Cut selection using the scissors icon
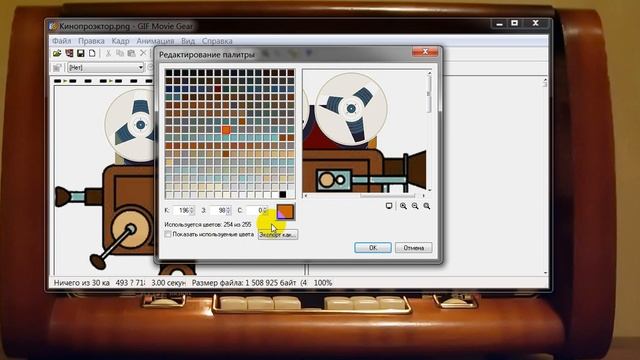This screenshot has height=360, width=640. pyautogui.click(x=108, y=53)
